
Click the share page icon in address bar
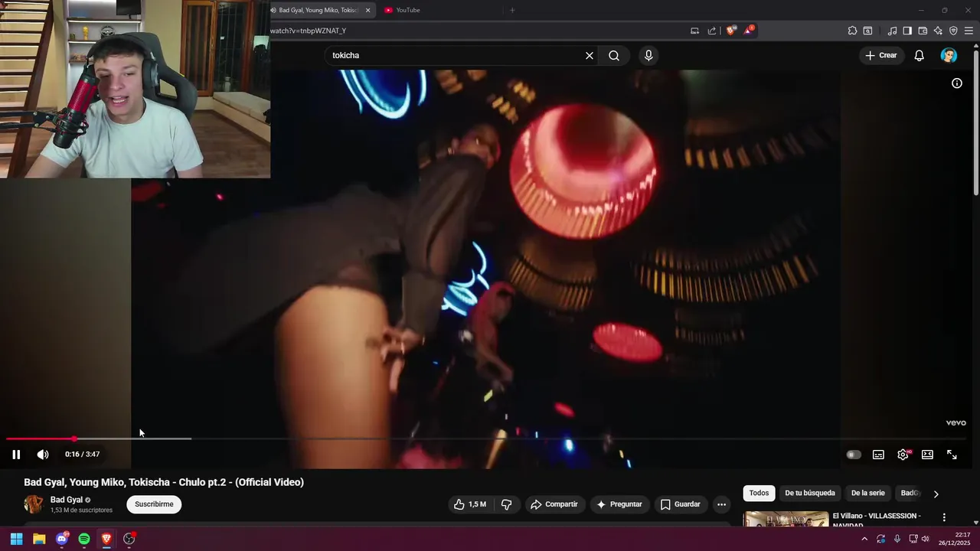click(712, 31)
